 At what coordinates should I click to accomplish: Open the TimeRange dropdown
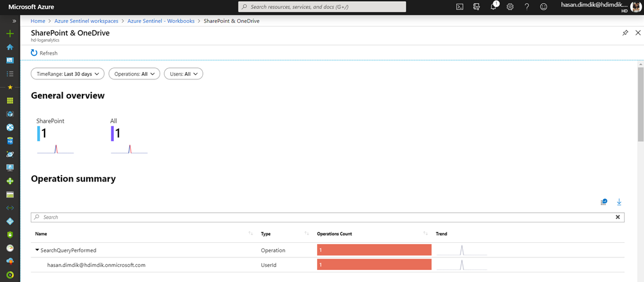click(68, 74)
